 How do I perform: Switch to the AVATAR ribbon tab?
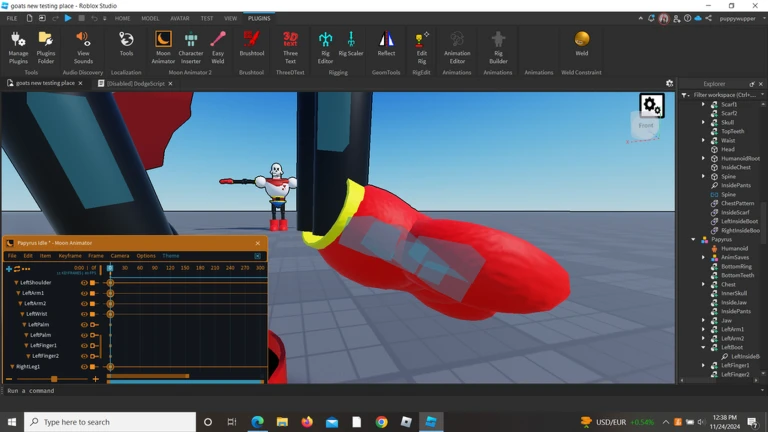click(x=180, y=18)
